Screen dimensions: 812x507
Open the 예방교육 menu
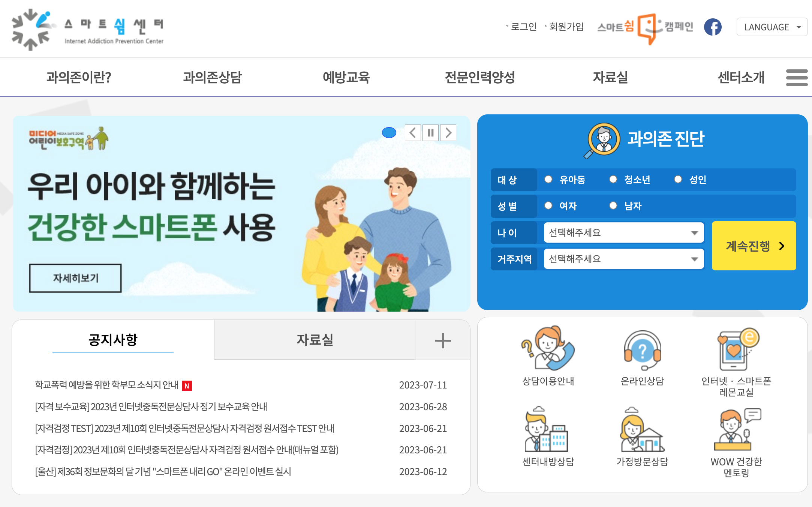346,78
